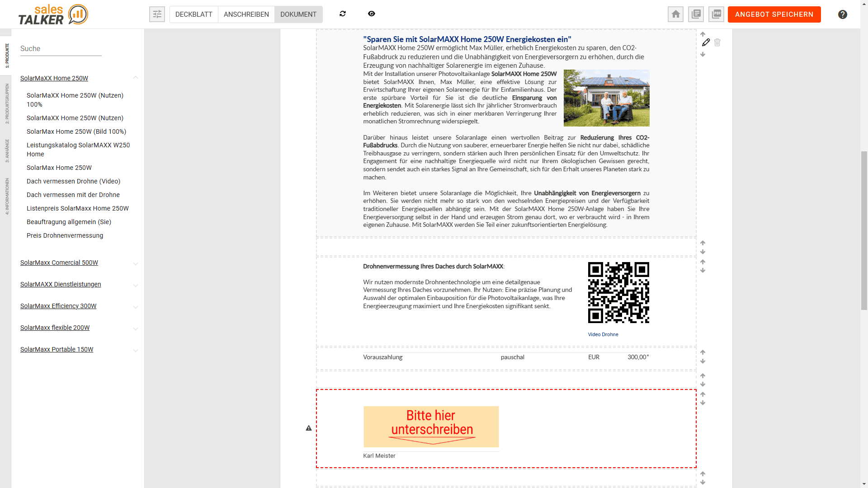Click the refresh arrows icon
The image size is (868, 488).
[x=343, y=14]
